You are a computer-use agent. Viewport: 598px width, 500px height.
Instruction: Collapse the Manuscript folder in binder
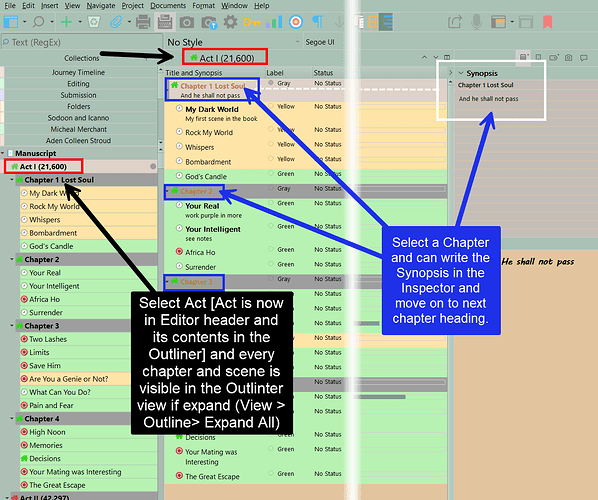3,153
